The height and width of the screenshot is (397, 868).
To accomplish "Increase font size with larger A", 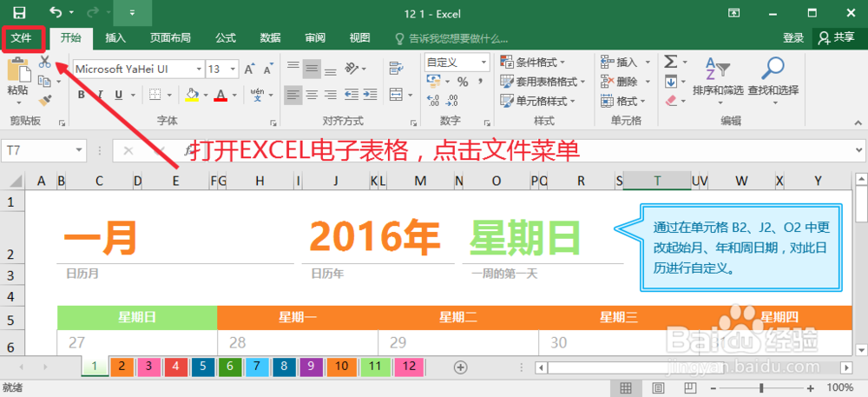I will coord(249,69).
